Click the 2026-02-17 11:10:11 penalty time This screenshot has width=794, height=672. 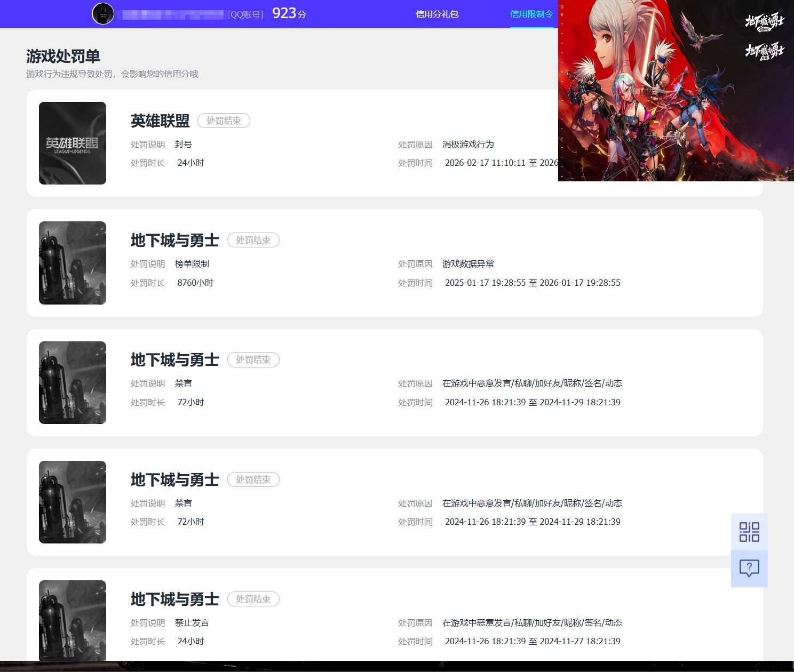pos(485,163)
